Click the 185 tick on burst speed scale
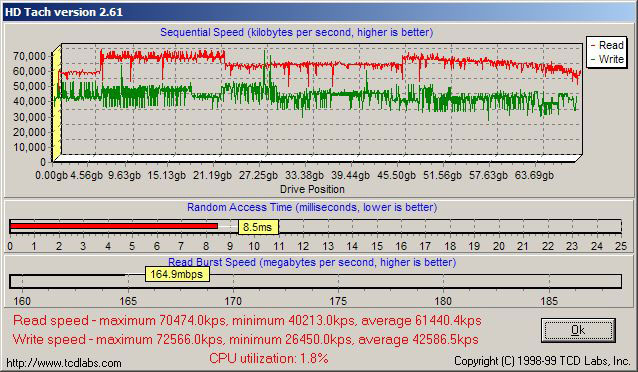 pyautogui.click(x=549, y=301)
